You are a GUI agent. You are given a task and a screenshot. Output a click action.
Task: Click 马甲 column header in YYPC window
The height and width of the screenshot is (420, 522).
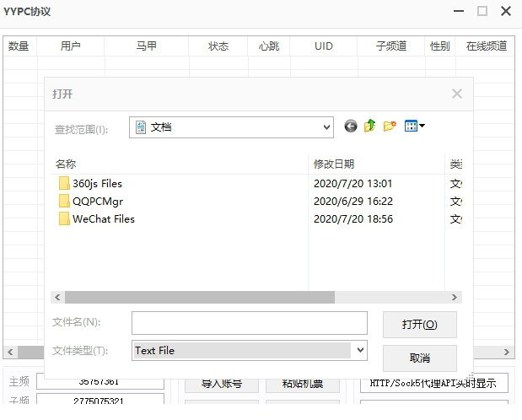tap(146, 46)
